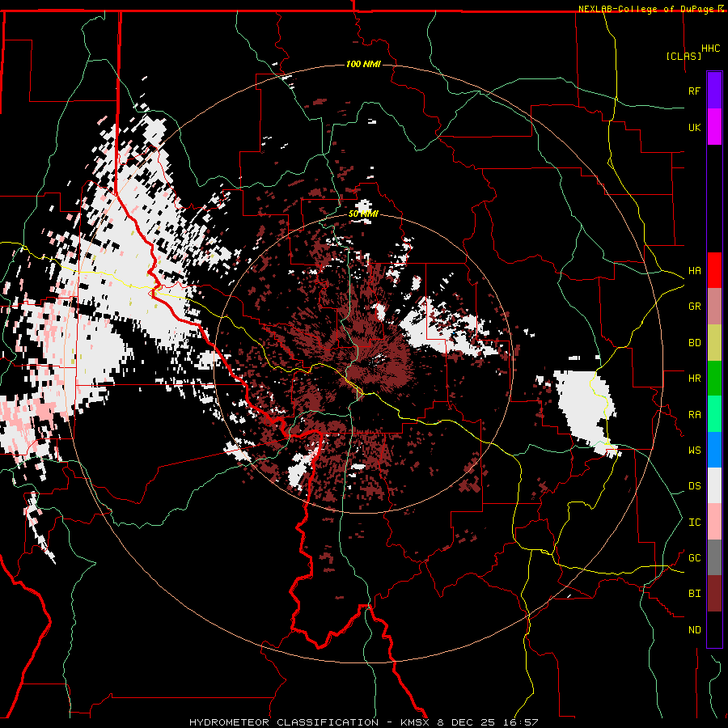Click the 100 NMI range ring label
This screenshot has height=728, width=728.
point(363,64)
